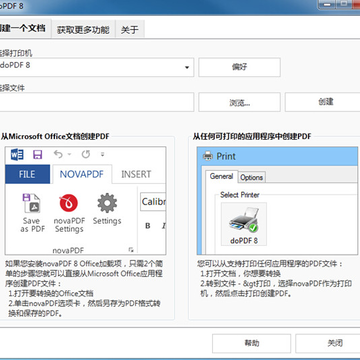Click the file path input field

click(97, 102)
